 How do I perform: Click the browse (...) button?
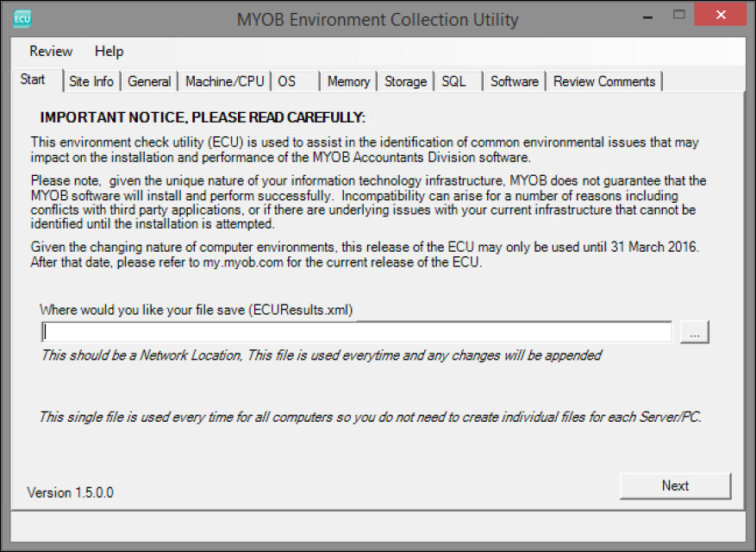click(x=694, y=332)
